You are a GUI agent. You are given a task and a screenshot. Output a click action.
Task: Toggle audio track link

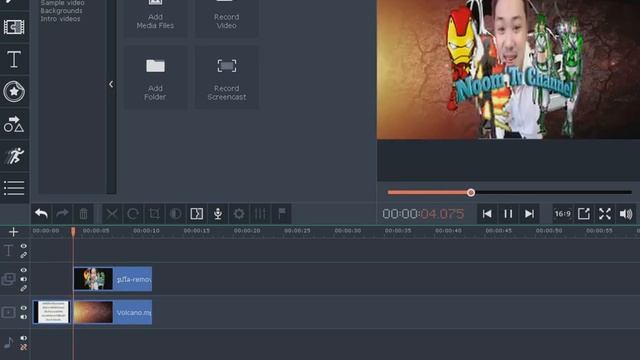tap(24, 347)
